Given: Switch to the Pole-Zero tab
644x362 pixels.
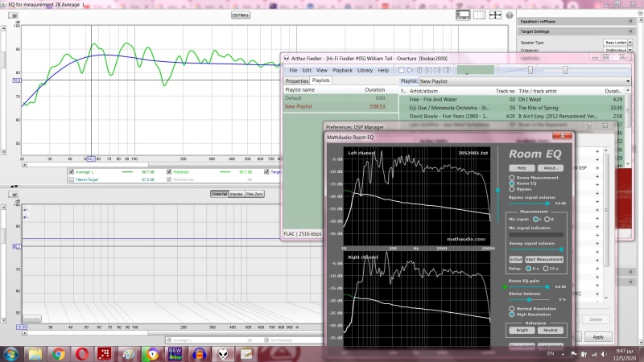Looking at the screenshot, I should (254, 194).
